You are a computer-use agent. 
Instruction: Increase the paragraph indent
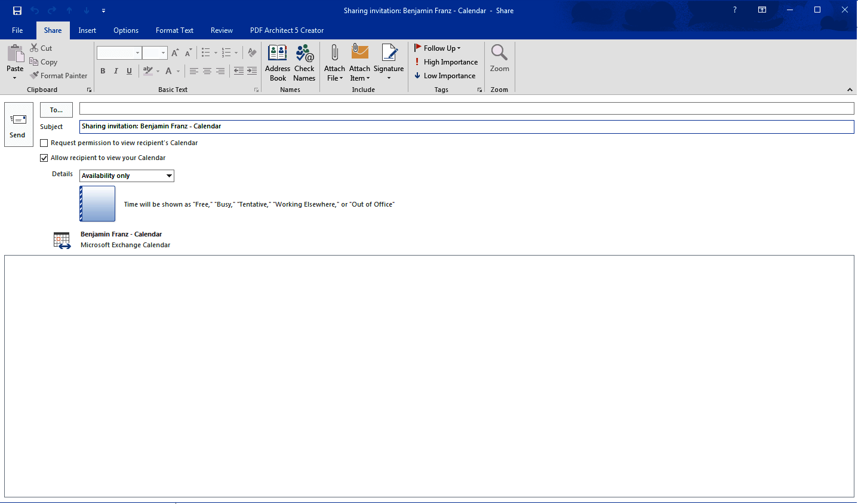point(252,71)
